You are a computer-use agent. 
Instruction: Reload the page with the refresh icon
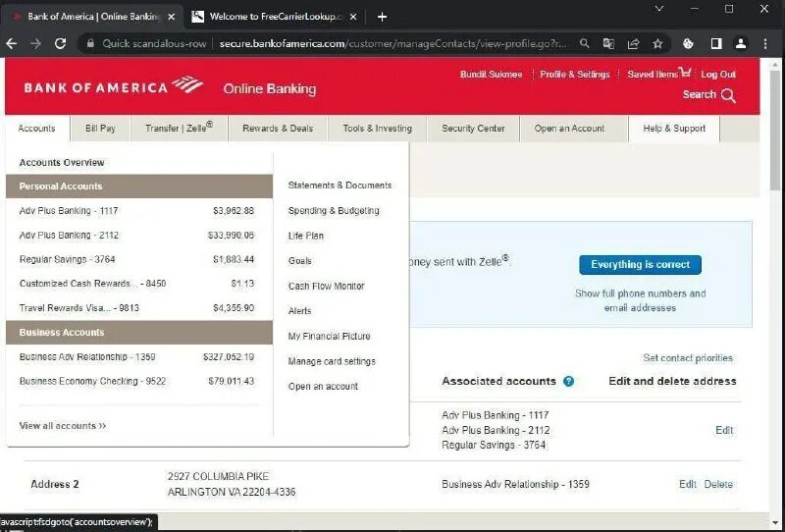click(61, 43)
